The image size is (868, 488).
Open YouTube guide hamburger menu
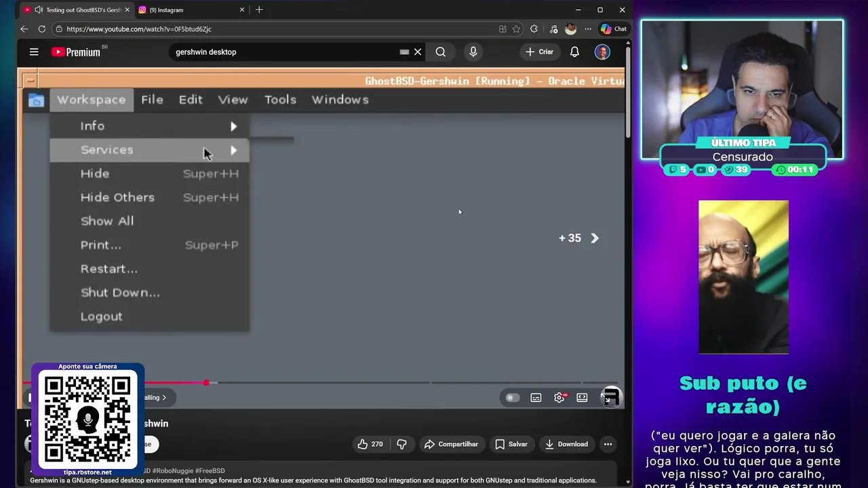pos(34,52)
